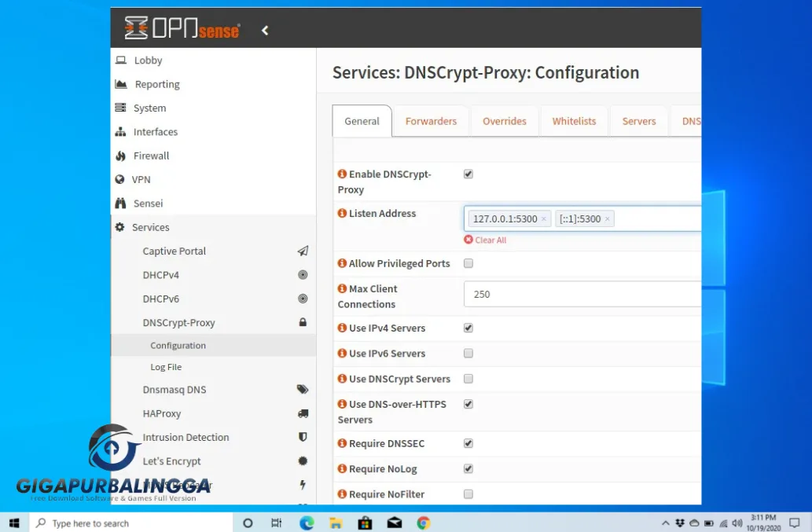Click the Dnsmasq DNS tags icon

303,389
